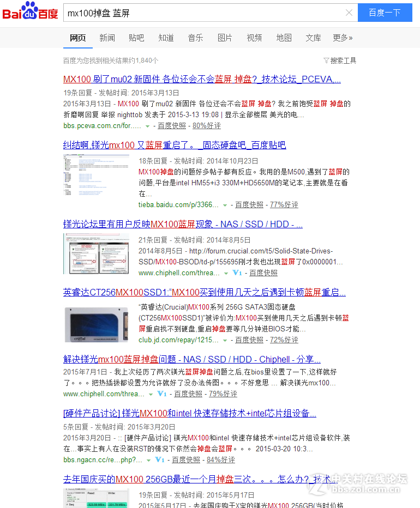Screen dimensions: 420x508
Task: Open 百度快照 for bbs.pceva.com.cn result
Action: point(172,126)
